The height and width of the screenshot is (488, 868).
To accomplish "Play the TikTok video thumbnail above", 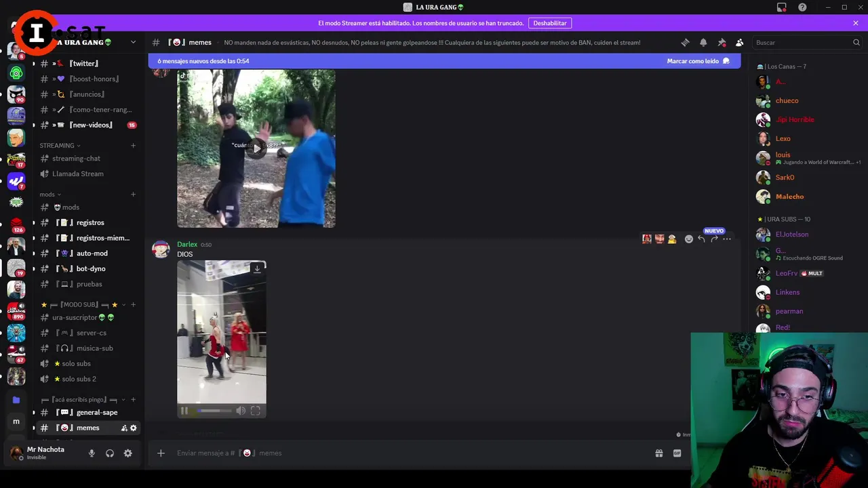I will click(256, 148).
